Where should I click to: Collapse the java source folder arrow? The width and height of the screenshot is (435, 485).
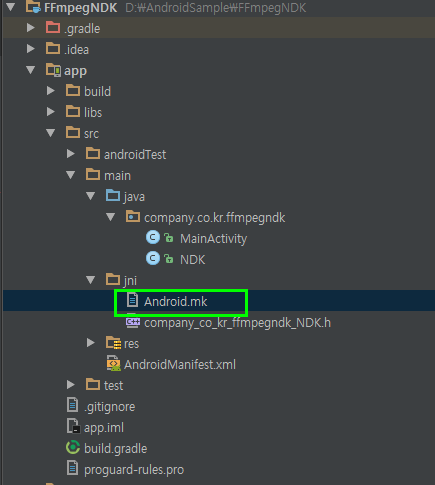click(x=91, y=196)
